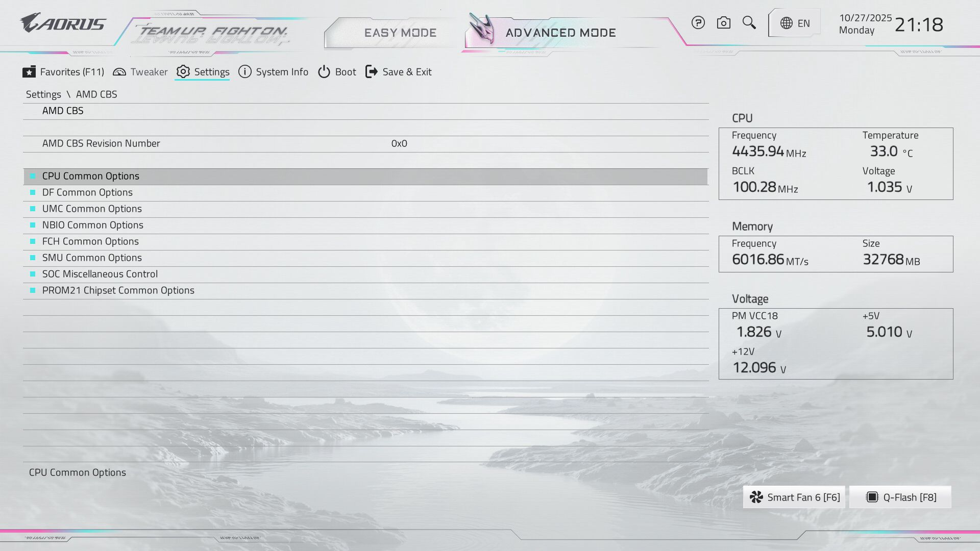Screen dimensions: 980x551
Task: Open NBIO Common Options submenu
Action: coord(92,225)
